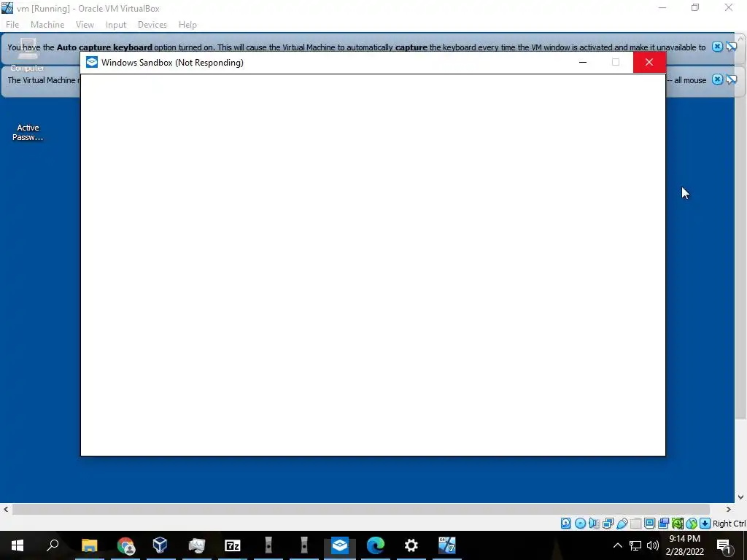Click the mouse integration status icon
This screenshot has height=560, width=747.
tap(692, 524)
